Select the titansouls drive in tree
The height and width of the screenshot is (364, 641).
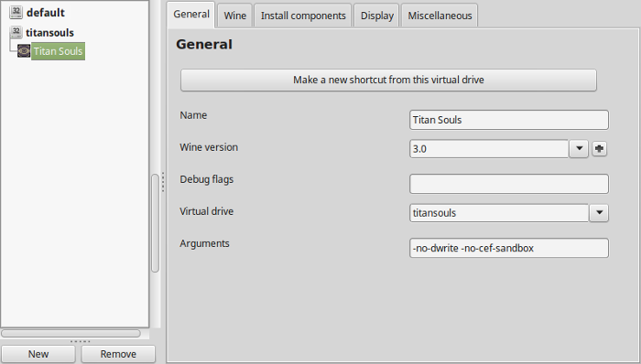pyautogui.click(x=49, y=32)
